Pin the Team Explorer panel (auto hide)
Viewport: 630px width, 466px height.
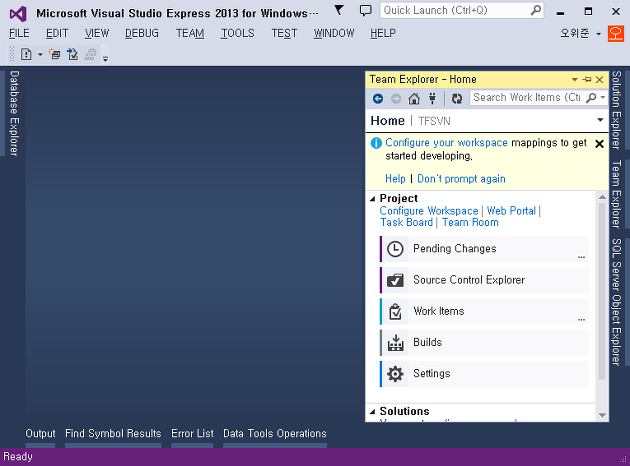[x=587, y=80]
